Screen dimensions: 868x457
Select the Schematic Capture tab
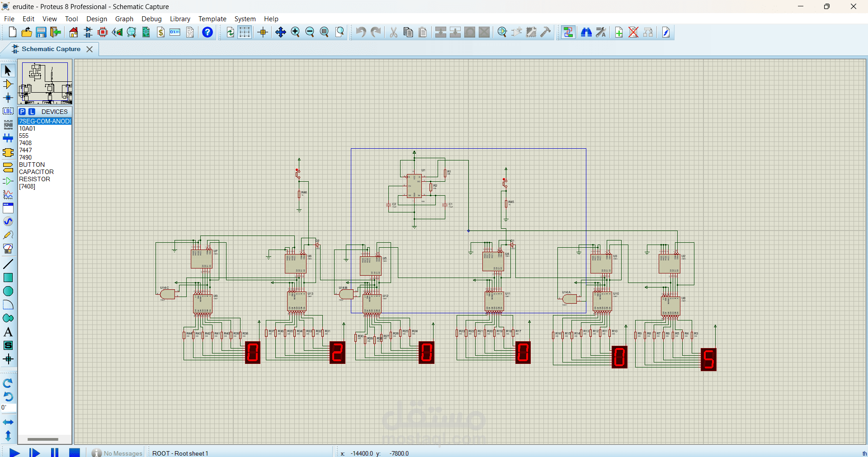pyautogui.click(x=51, y=49)
